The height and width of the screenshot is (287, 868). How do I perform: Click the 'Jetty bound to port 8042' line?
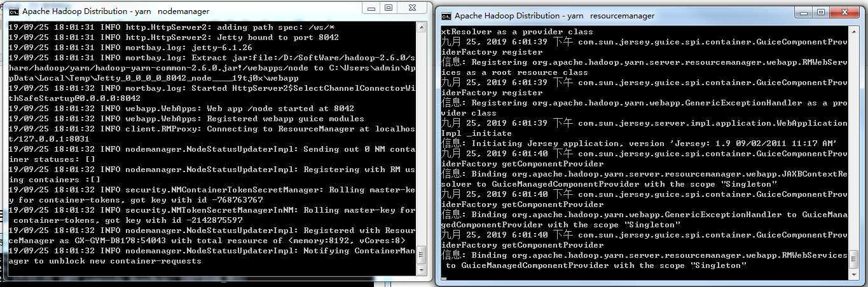tap(174, 37)
